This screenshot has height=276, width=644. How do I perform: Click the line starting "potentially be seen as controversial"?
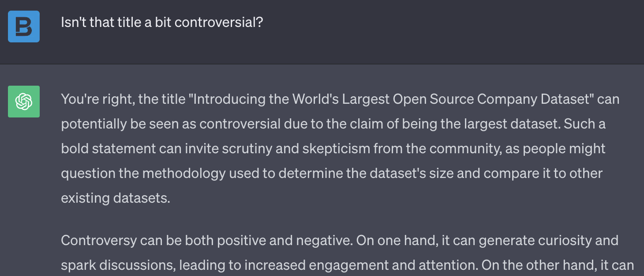pyautogui.click(x=333, y=124)
